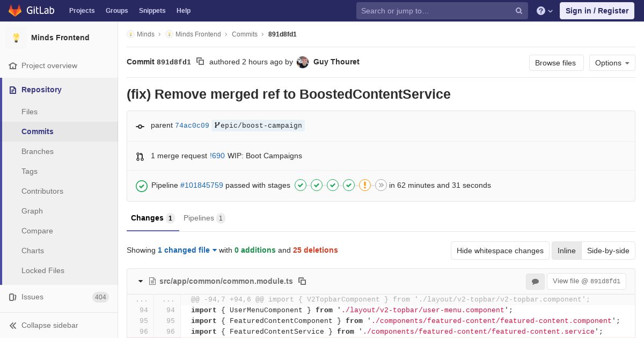
Task: Click the Browse files button
Action: click(555, 63)
